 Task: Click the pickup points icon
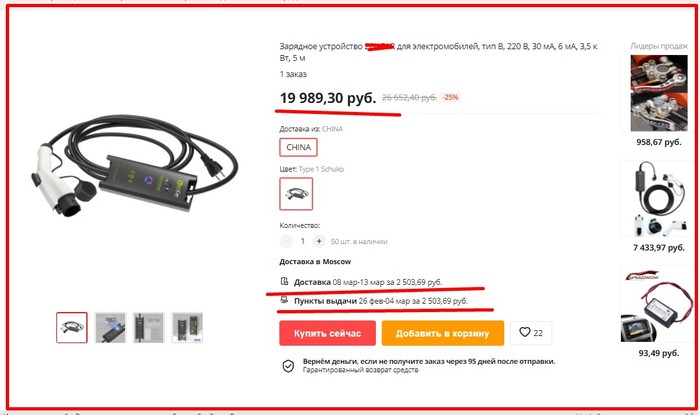tap(284, 300)
